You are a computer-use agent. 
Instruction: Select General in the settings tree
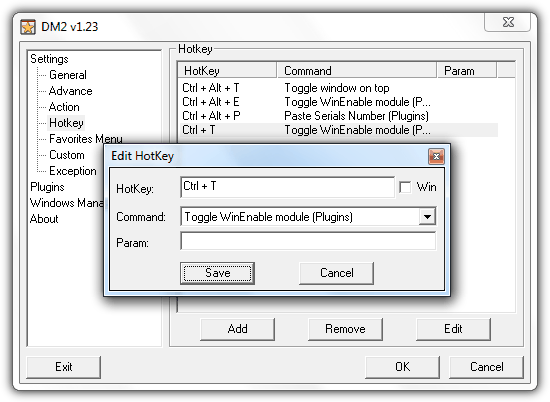click(x=68, y=75)
